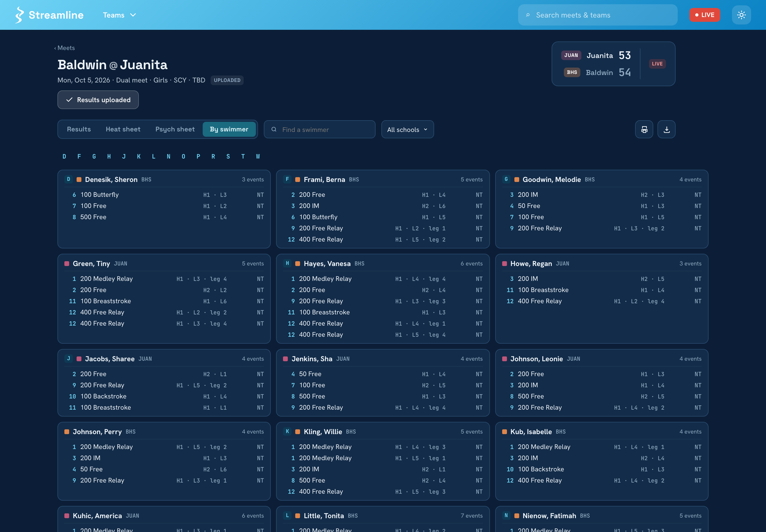The width and height of the screenshot is (766, 532).
Task: Click the orange swatch beside Denesik, Sheron
Action: tap(79, 180)
